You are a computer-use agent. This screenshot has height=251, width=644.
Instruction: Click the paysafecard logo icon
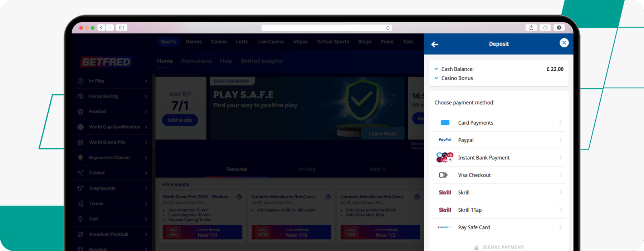point(445,227)
